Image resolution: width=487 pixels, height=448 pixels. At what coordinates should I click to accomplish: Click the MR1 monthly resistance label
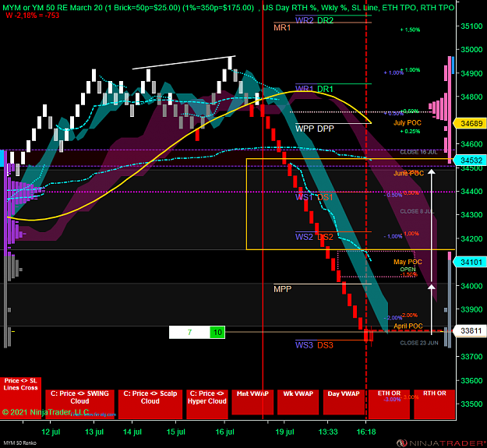[282, 27]
